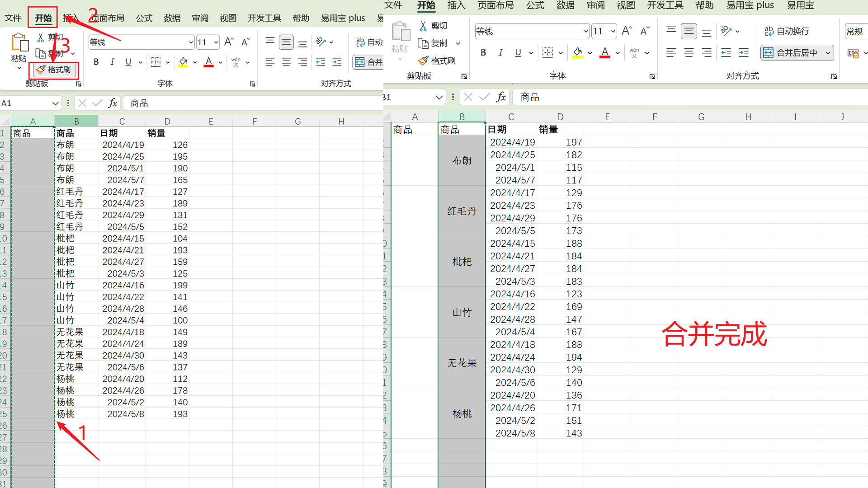The image size is (868, 488).
Task: Open 易用宝 tab in right window
Action: 800,5
